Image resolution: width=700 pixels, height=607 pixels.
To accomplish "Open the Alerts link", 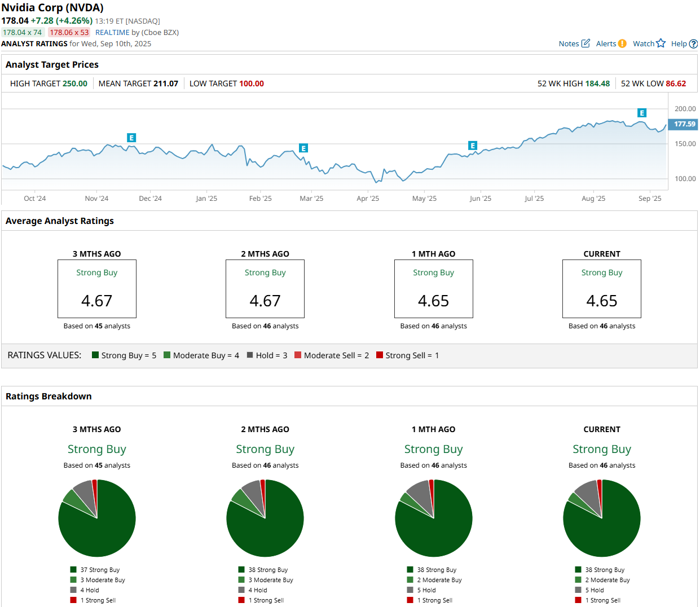I will pyautogui.click(x=606, y=43).
